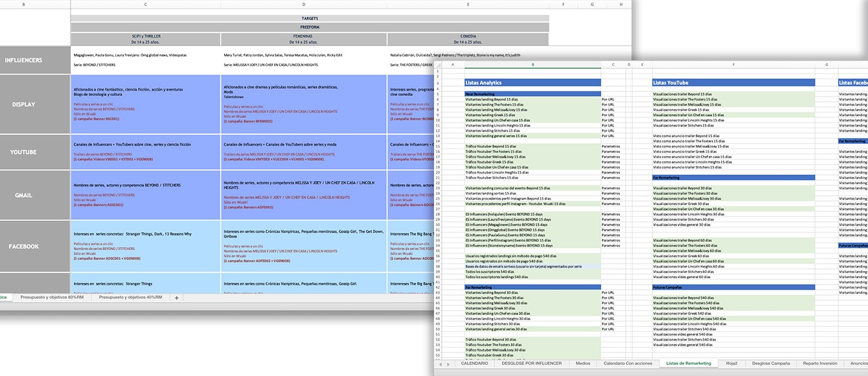Go to the Reparto Inversión tab

click(819, 364)
